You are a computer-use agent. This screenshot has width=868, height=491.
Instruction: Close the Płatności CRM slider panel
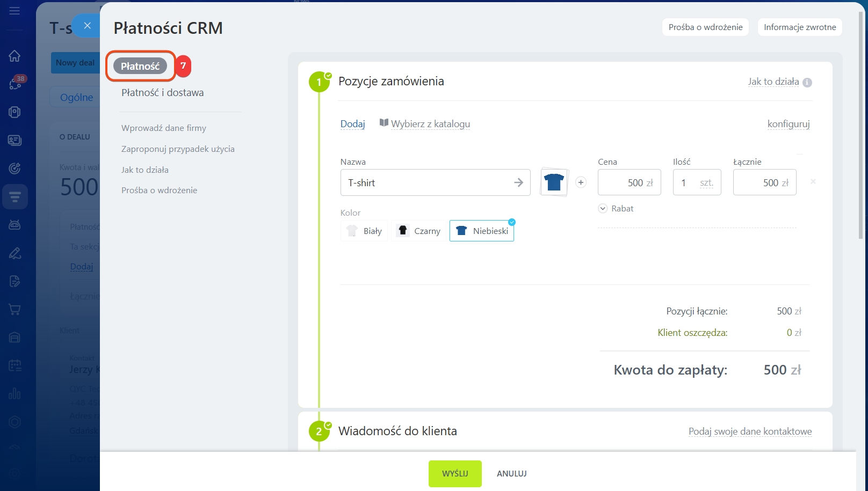(x=87, y=26)
